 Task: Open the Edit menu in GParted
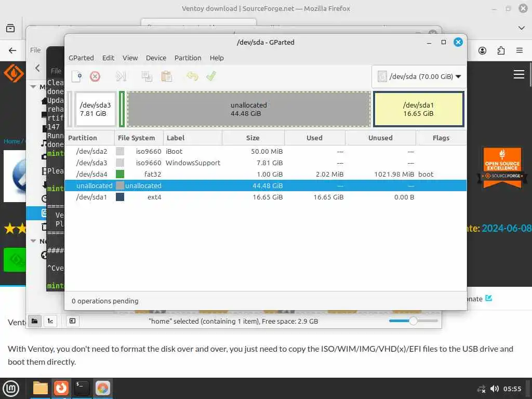tap(108, 58)
